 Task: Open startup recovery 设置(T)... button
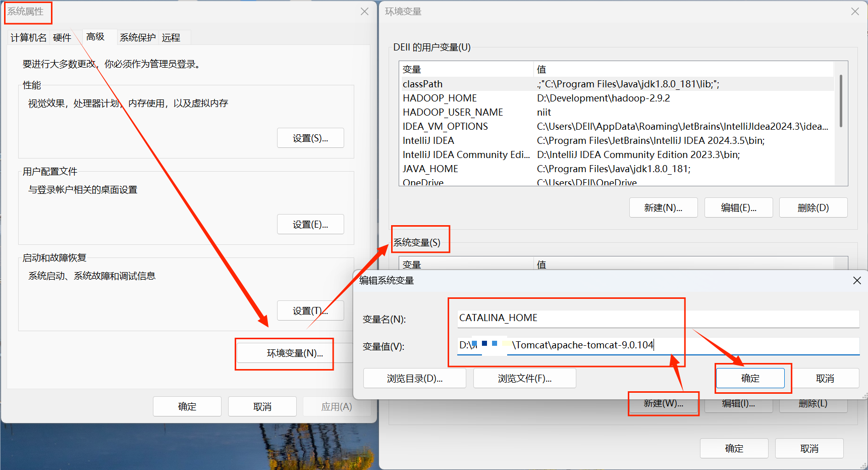310,310
